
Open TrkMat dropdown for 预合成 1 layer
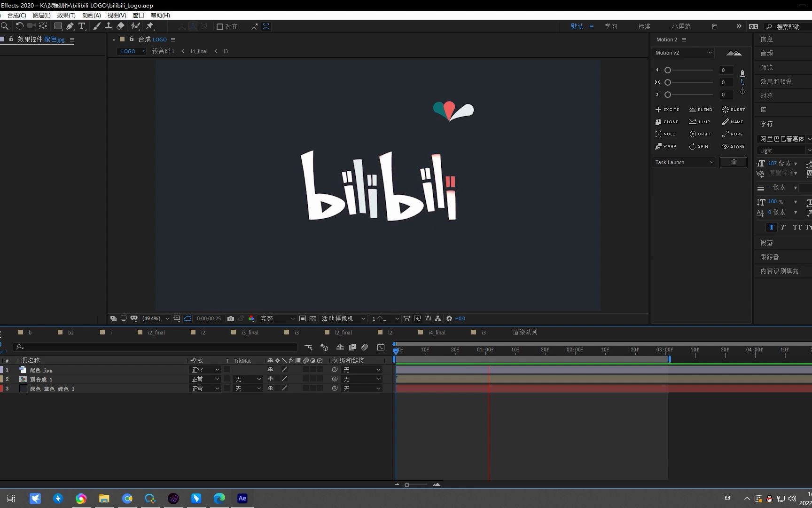[x=248, y=379]
